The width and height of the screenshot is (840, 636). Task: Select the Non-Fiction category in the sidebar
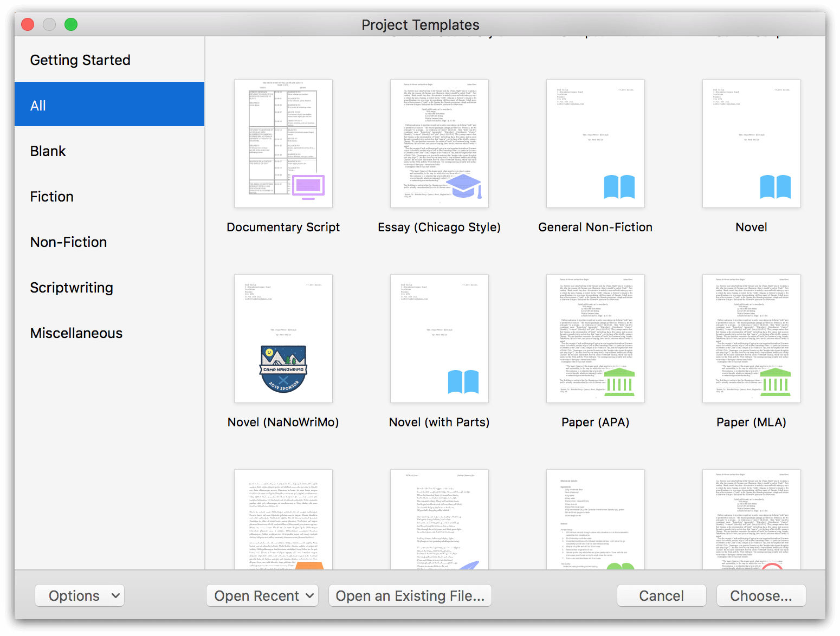point(68,242)
